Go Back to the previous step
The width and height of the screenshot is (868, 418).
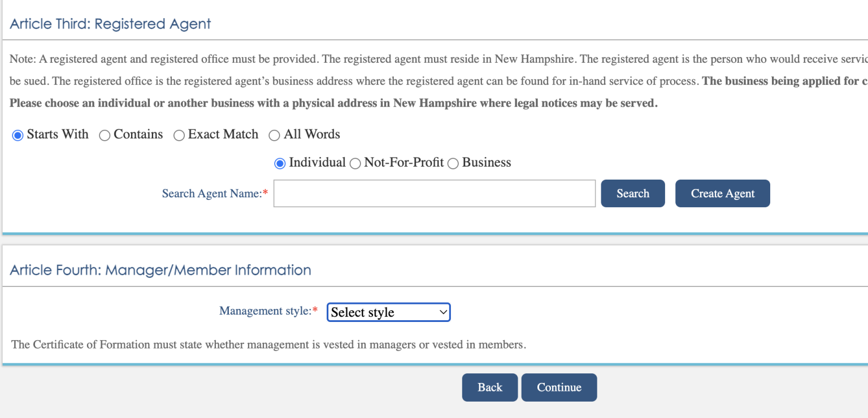489,387
